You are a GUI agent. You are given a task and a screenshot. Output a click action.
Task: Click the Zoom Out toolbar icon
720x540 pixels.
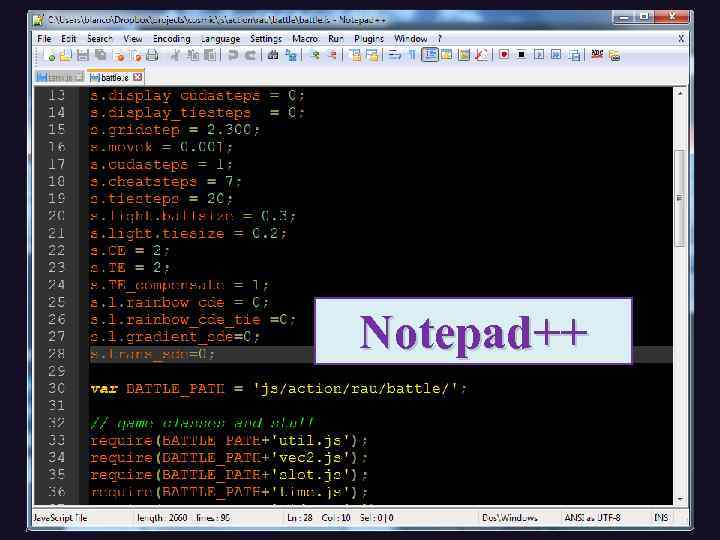(332, 56)
